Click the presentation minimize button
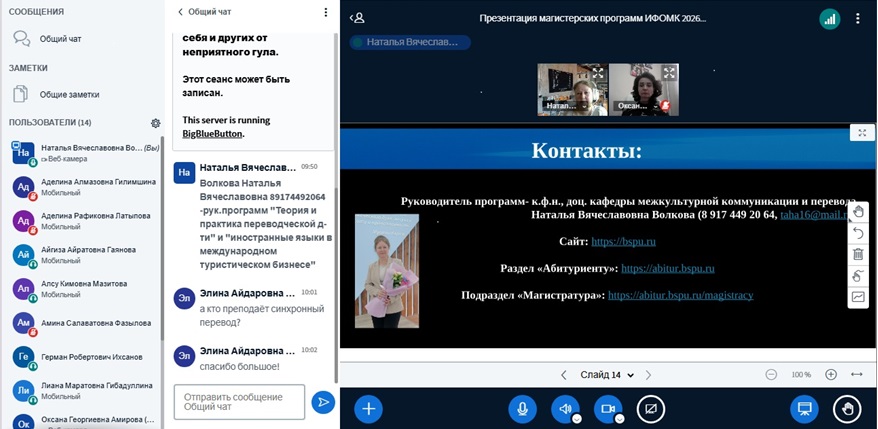 pos(802,408)
